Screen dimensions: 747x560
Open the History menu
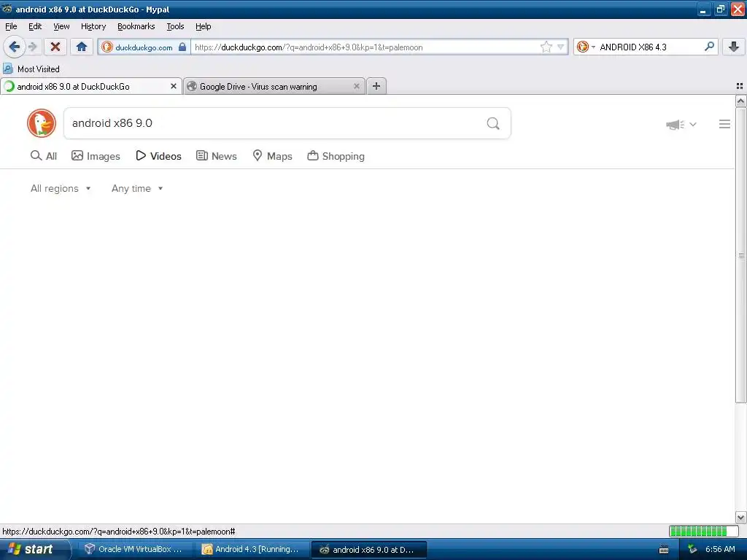tap(93, 26)
